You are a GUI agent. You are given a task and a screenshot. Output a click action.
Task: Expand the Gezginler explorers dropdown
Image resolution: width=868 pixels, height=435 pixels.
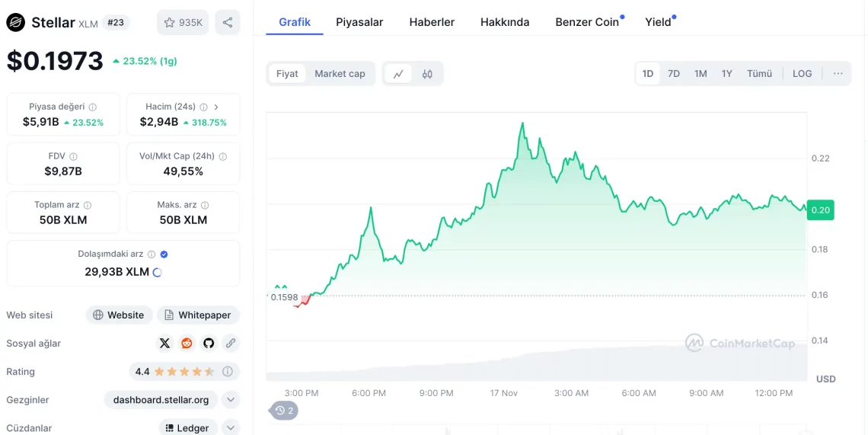click(231, 399)
